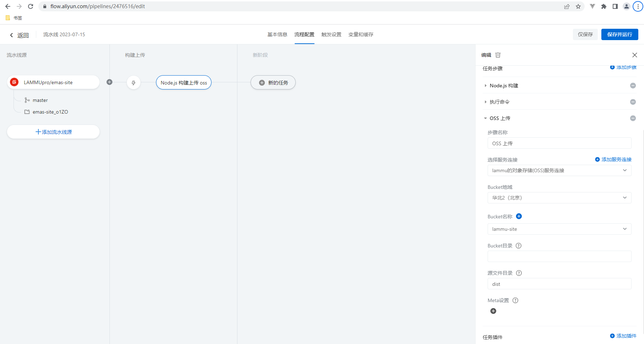Add a Meta设置 entry with plus icon
The width and height of the screenshot is (644, 344).
(x=493, y=311)
